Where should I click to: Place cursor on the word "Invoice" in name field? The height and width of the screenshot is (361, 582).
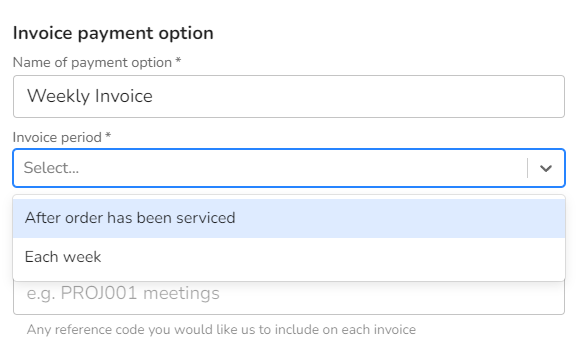tap(124, 96)
